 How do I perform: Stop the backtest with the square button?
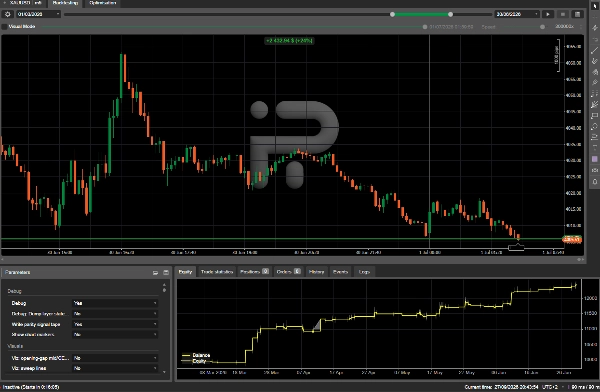click(x=562, y=14)
